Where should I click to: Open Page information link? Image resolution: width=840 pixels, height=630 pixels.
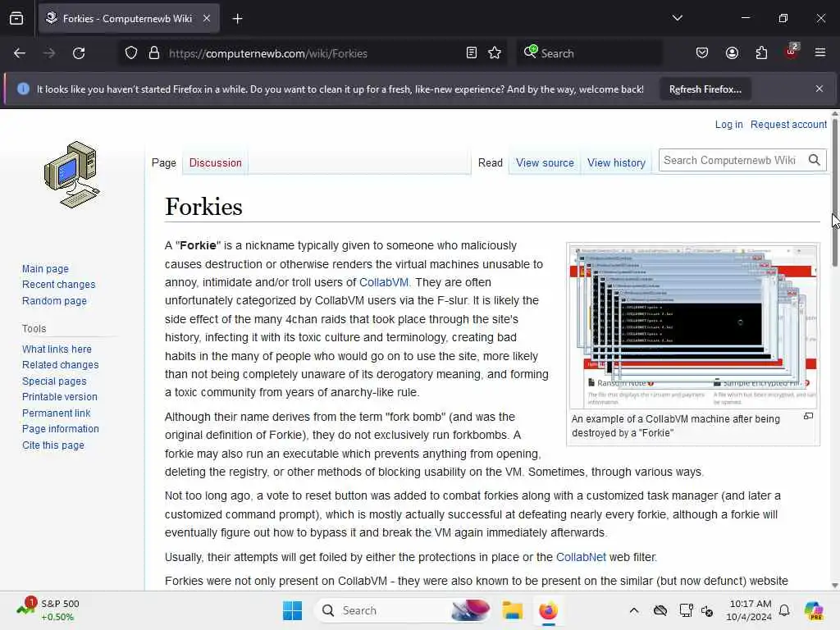coord(61,429)
